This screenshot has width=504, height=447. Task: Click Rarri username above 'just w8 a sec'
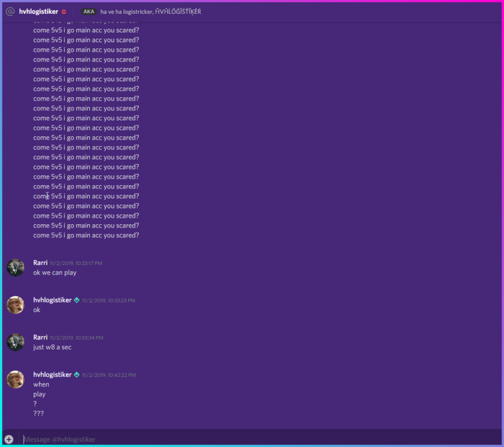(40, 337)
